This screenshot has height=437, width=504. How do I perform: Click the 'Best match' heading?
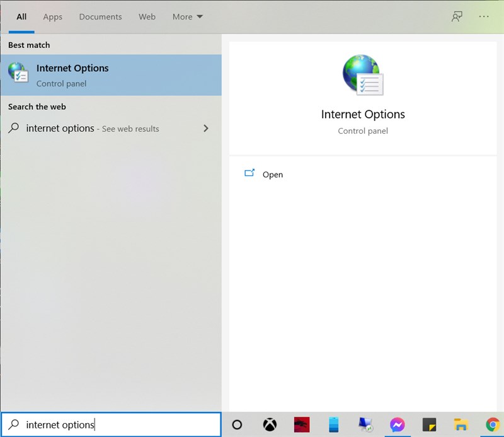coord(29,45)
